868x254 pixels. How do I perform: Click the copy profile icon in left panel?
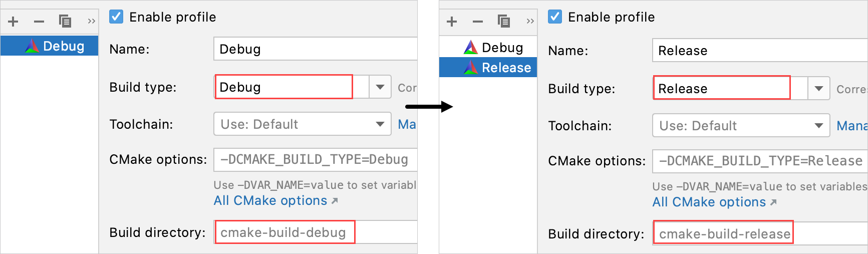tap(65, 21)
